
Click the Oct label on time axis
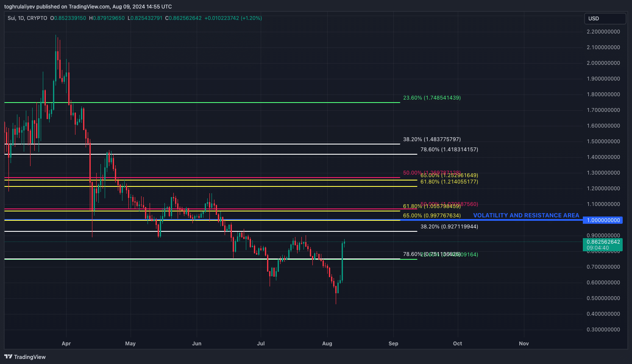[x=458, y=344]
